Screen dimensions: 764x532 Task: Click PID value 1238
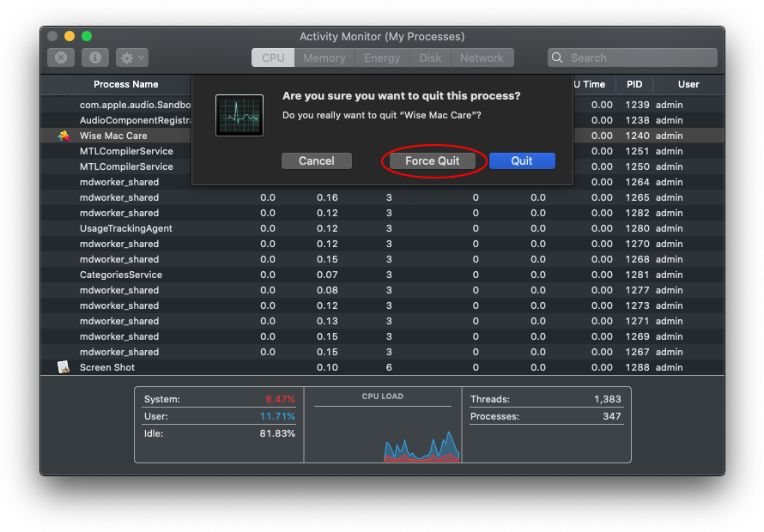(x=637, y=120)
